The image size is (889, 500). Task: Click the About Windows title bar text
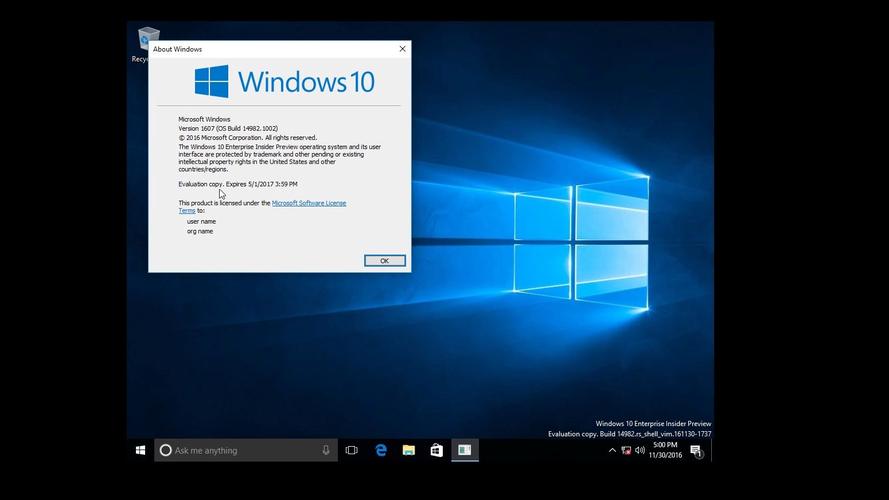177,49
